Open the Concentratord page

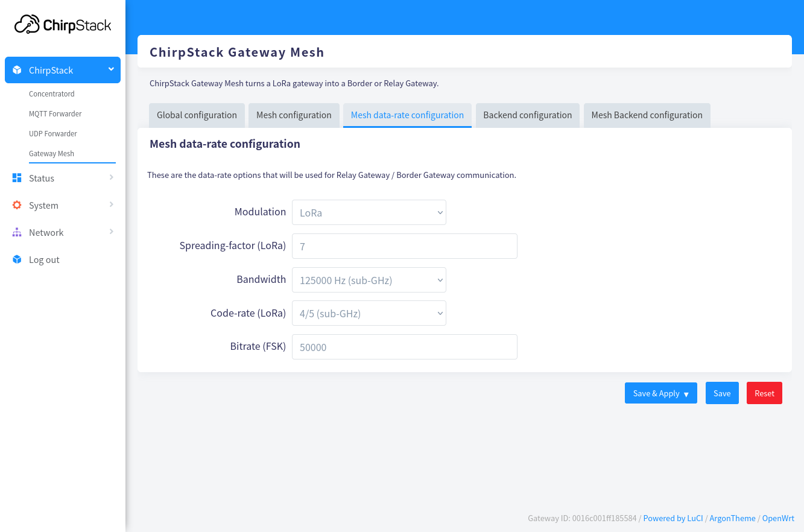pos(52,93)
